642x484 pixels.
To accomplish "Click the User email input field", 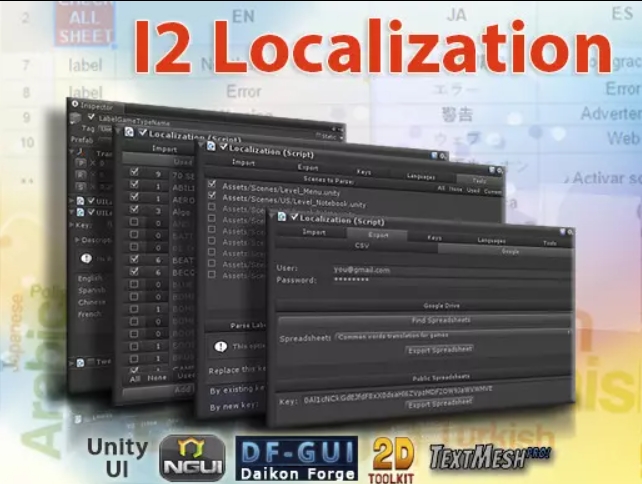I will click(452, 270).
